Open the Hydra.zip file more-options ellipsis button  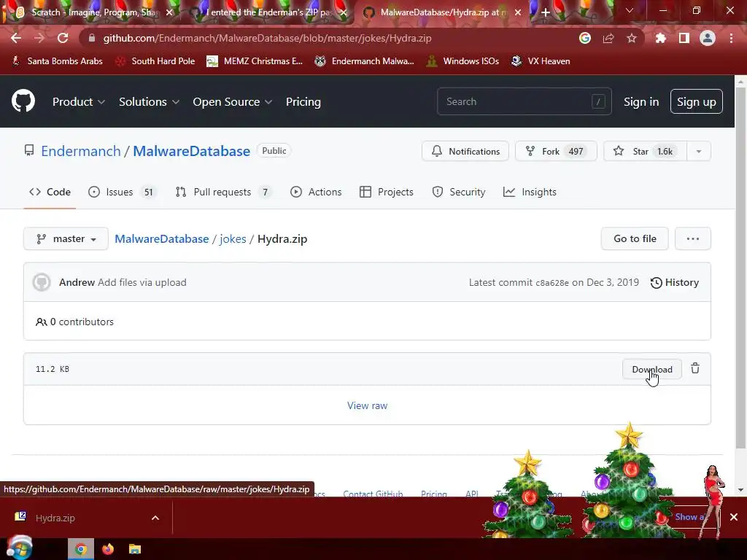(693, 238)
